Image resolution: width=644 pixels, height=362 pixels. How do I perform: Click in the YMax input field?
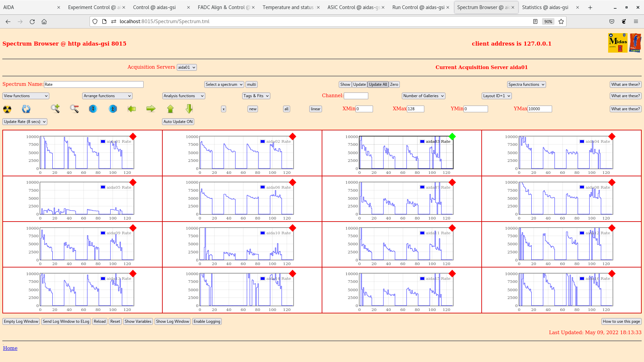[x=540, y=109]
